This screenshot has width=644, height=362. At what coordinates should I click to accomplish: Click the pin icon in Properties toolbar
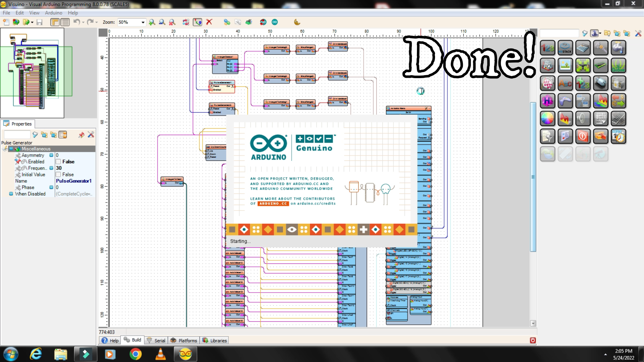click(x=81, y=135)
